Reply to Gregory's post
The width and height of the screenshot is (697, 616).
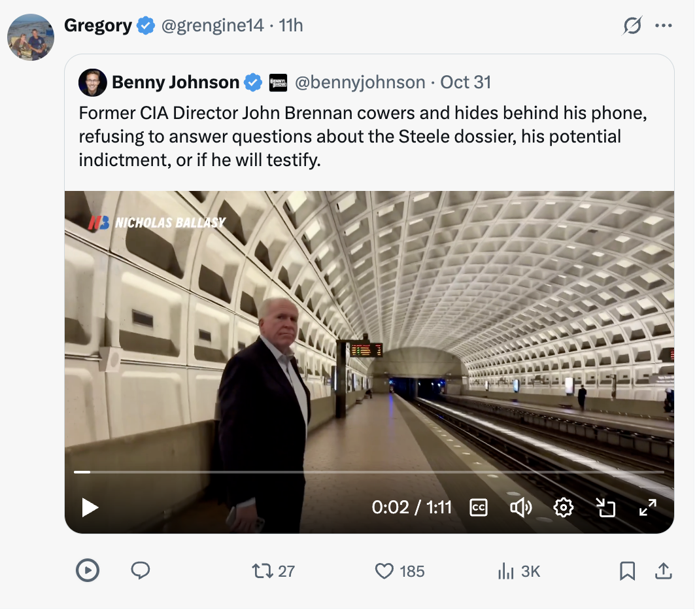(141, 571)
